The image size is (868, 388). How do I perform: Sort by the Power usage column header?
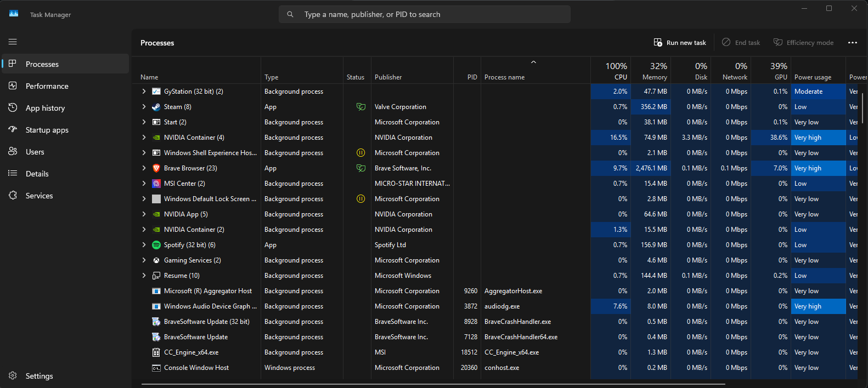point(818,71)
